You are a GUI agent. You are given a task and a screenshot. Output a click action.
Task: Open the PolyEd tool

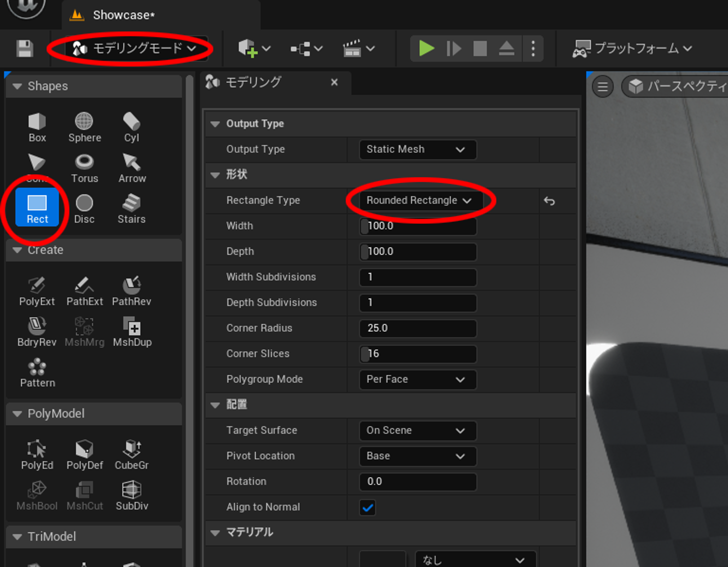(37, 455)
